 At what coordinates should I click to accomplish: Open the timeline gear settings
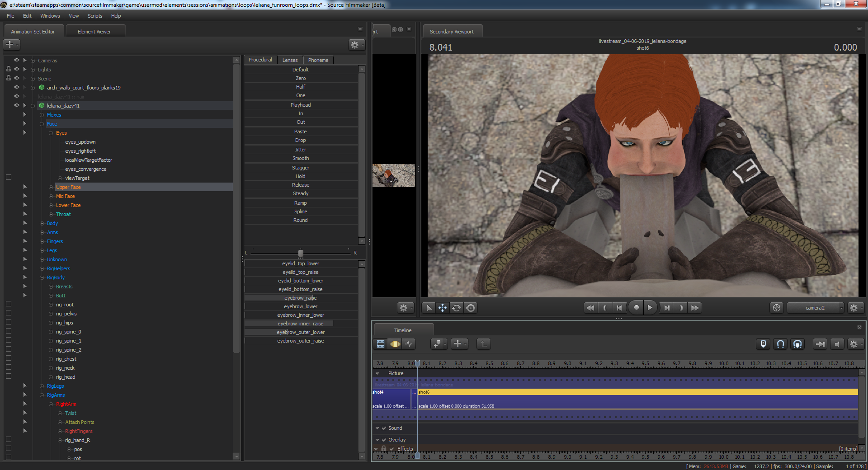855,344
